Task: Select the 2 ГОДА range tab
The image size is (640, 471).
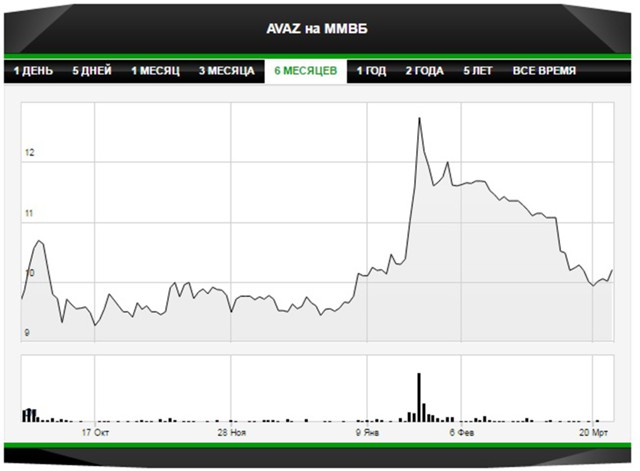Action: pos(426,72)
